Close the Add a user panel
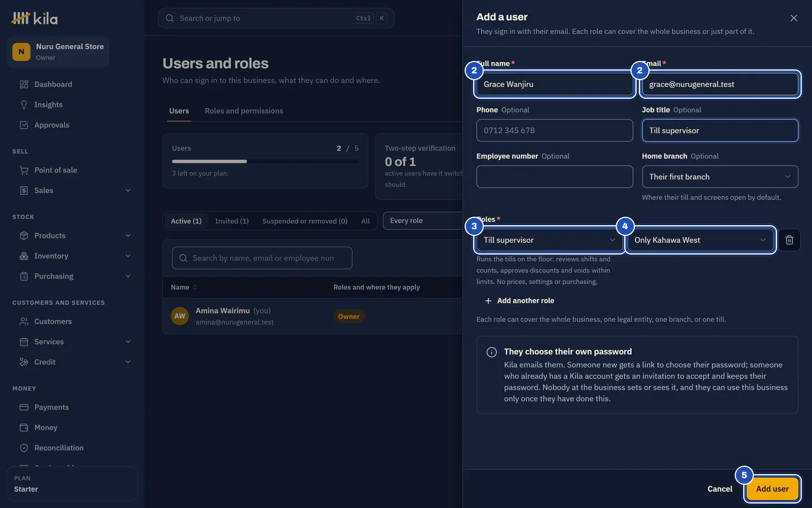Viewport: 812px width, 508px height. (794, 18)
